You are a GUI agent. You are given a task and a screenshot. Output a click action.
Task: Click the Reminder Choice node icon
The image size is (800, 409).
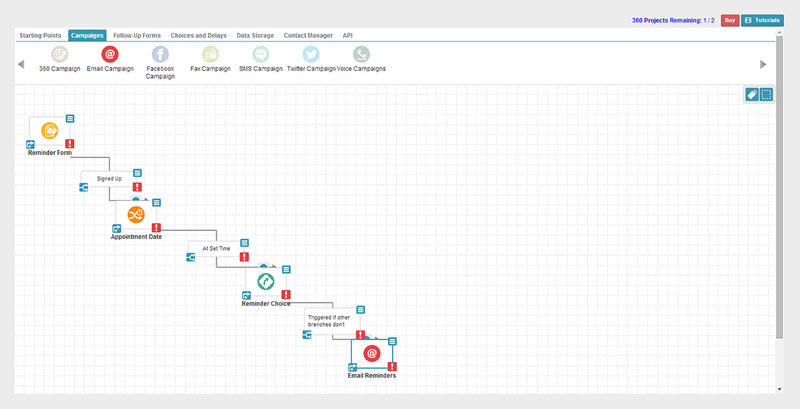click(265, 281)
